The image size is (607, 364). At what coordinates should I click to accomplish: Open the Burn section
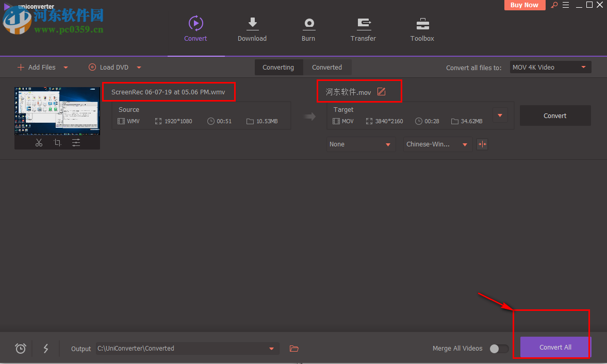308,28
